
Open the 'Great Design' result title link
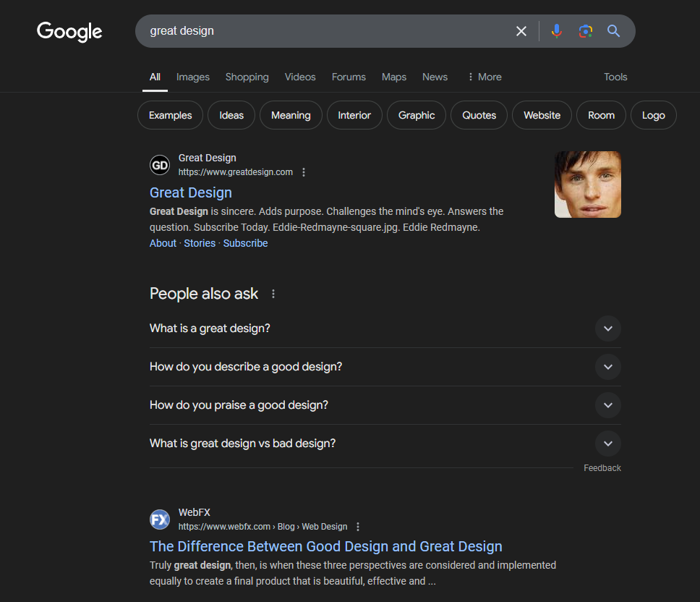[191, 192]
